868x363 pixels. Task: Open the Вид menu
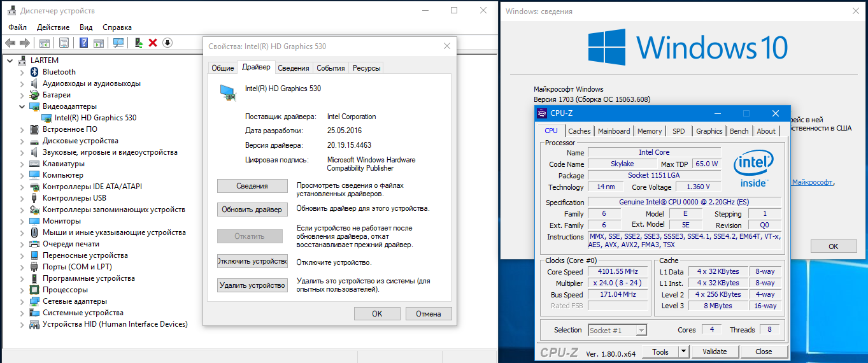87,27
